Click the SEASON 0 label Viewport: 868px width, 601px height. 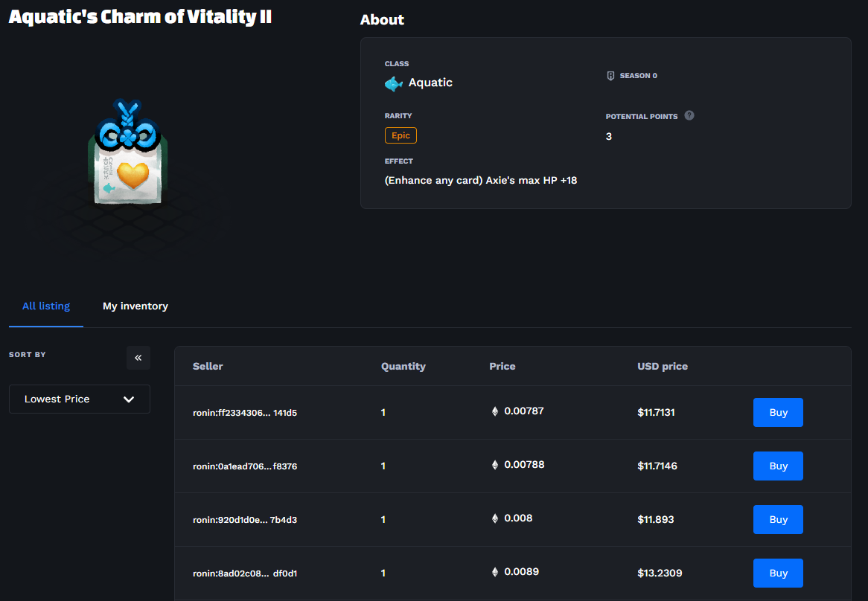click(x=638, y=76)
